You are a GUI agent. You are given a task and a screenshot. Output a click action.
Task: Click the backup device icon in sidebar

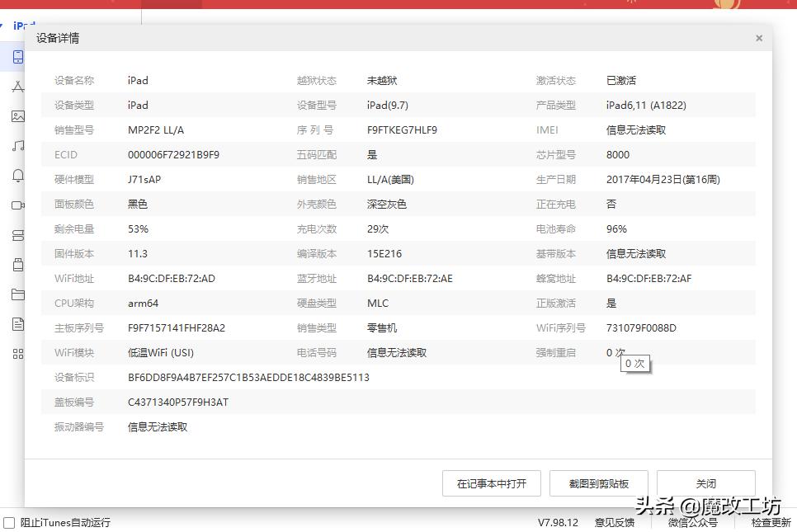click(18, 265)
